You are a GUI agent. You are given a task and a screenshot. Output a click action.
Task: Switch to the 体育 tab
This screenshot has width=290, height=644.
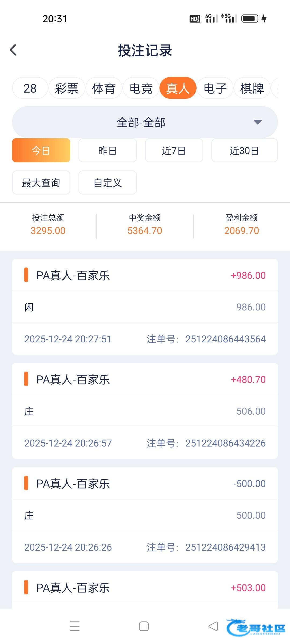[x=104, y=88]
